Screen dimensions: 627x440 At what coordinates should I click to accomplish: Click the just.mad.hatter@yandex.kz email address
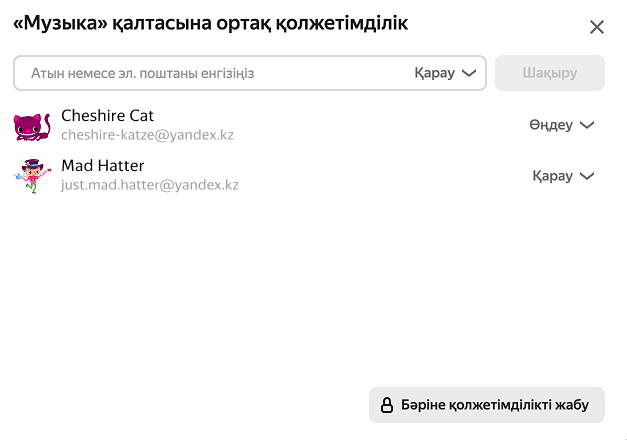[150, 184]
